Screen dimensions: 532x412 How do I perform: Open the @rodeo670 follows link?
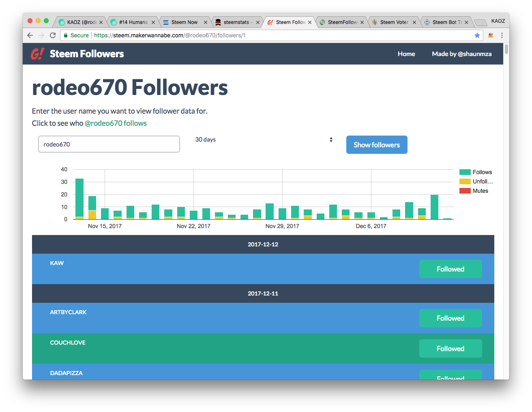[x=116, y=123]
